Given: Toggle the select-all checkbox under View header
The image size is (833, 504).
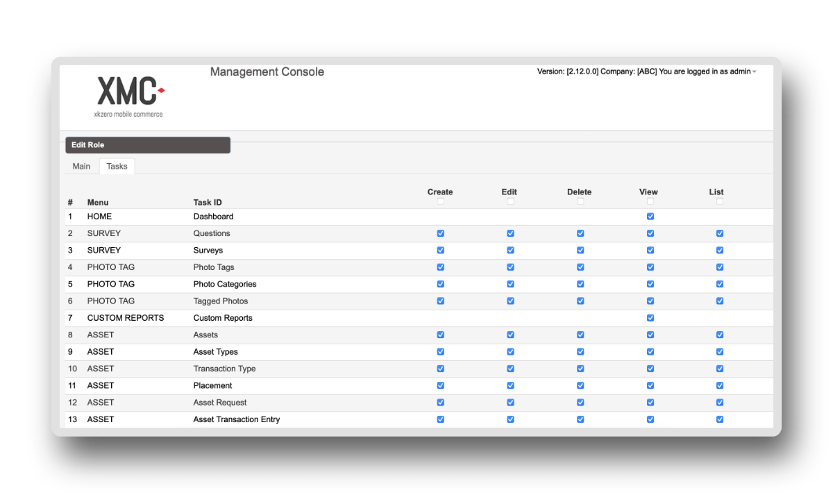Looking at the screenshot, I should [650, 201].
